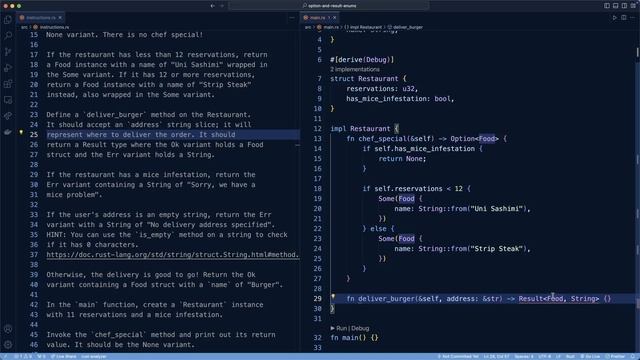Run the file with the play icon
640x360 pixels.
(614, 18)
